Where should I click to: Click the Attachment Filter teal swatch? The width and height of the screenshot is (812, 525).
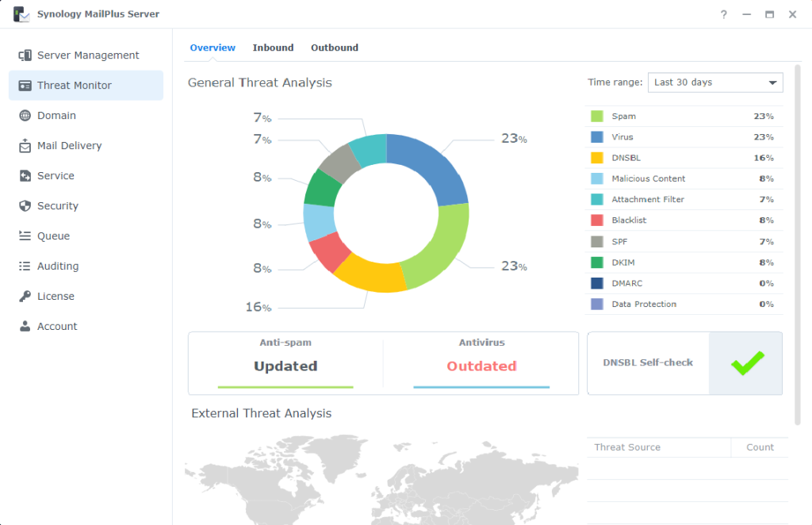point(596,199)
